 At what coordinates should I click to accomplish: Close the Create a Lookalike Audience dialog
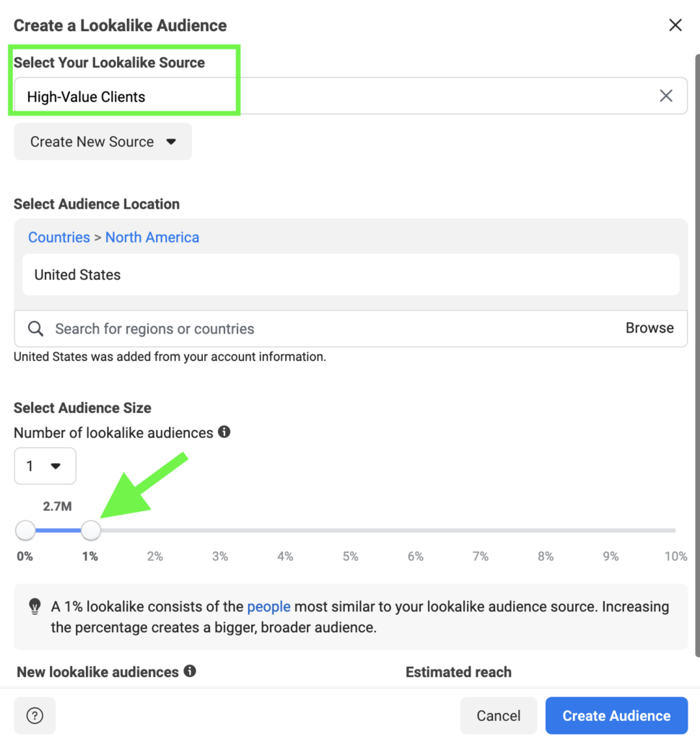[675, 25]
